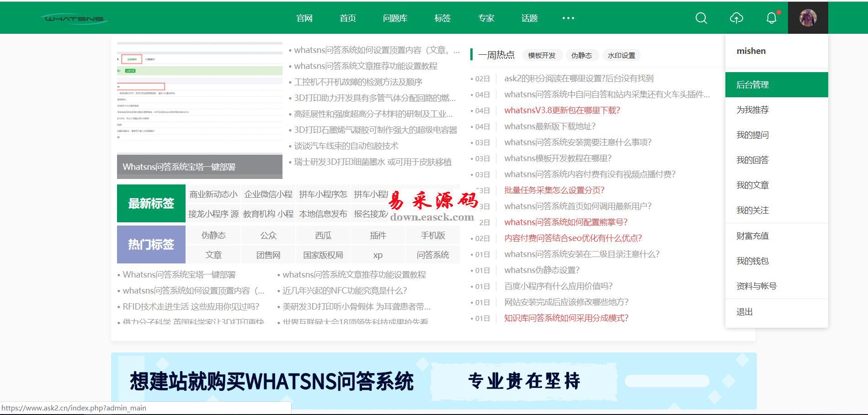Click the WHATSNS logo

75,19
